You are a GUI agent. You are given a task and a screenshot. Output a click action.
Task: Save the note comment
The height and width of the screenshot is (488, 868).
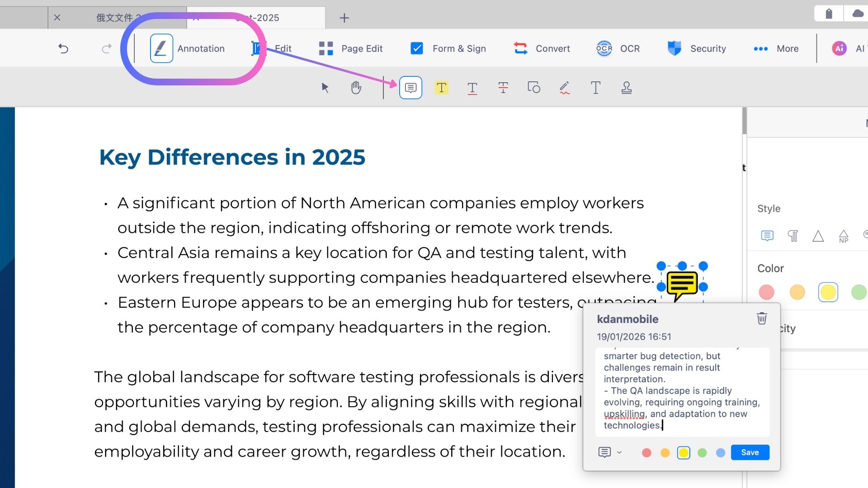[x=750, y=452]
